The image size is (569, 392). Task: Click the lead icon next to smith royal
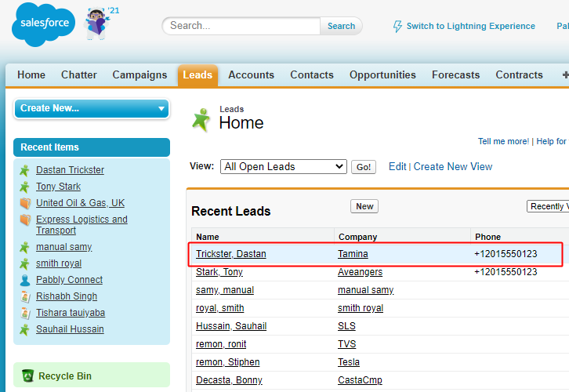[x=24, y=263]
